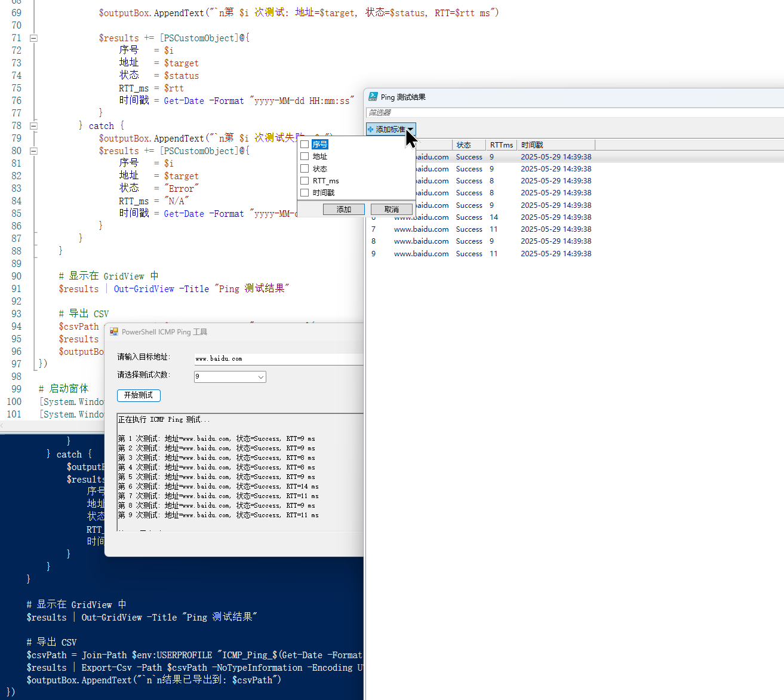Select the 时间戳 checkbox option
Screen dimensions: 784x700
pyautogui.click(x=305, y=192)
